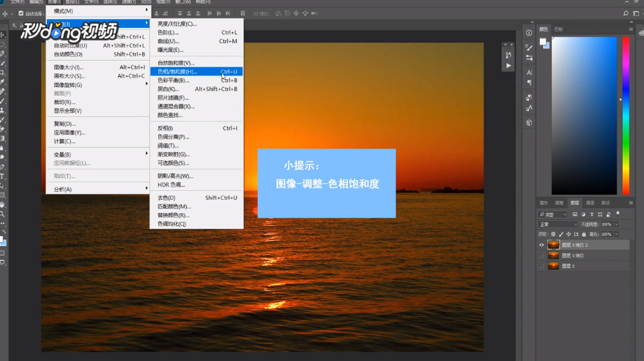644x361 pixels.
Task: Open the History panel icon above play
Action: click(x=508, y=55)
